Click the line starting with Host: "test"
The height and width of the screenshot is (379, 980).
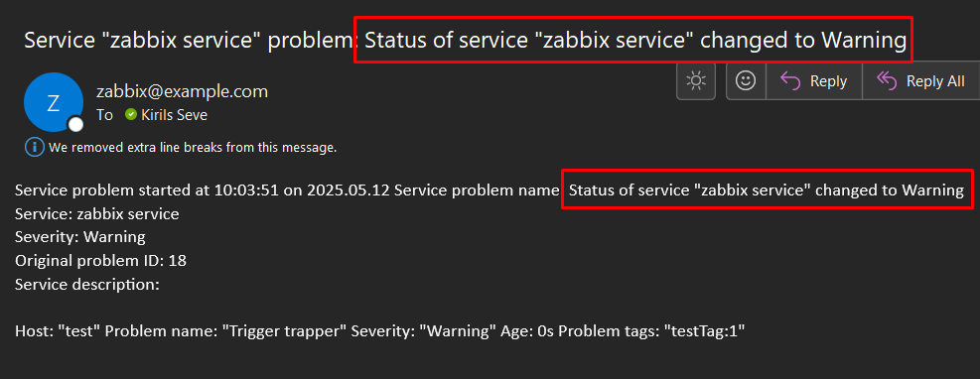click(380, 331)
